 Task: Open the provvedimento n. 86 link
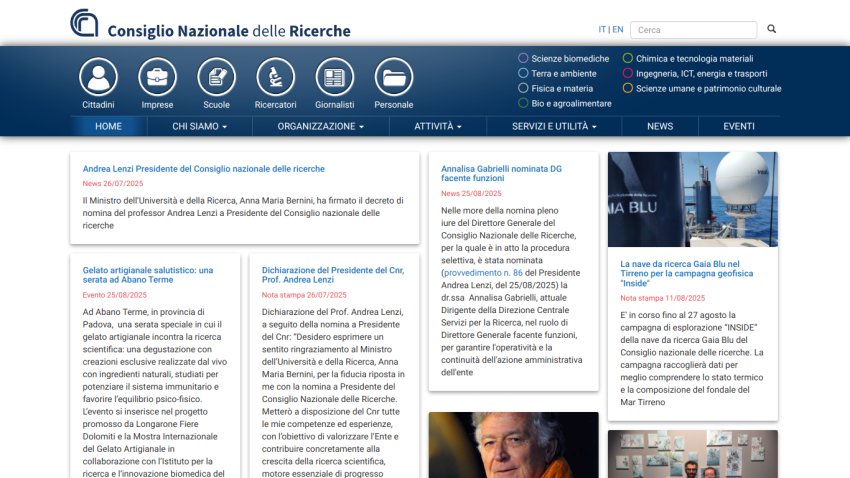click(x=483, y=273)
